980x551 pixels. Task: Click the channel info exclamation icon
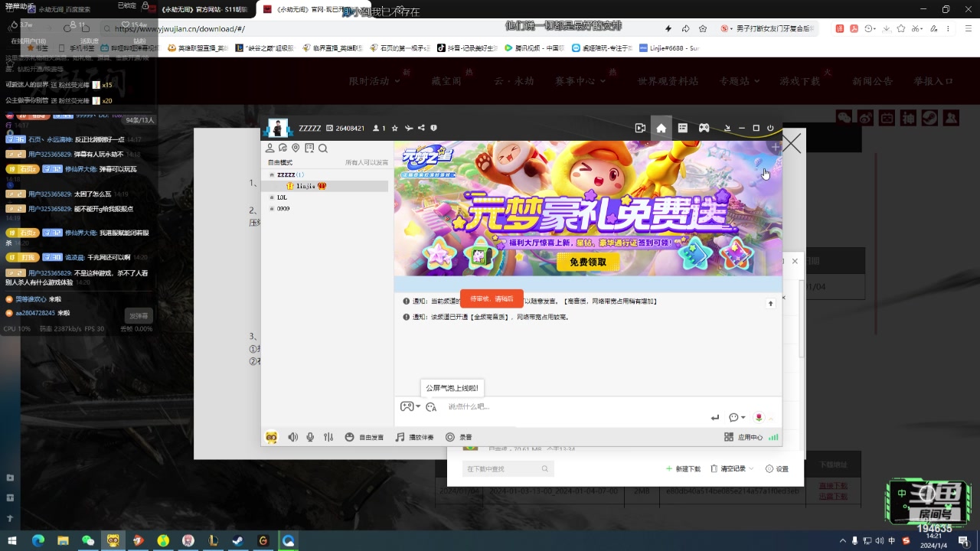click(433, 128)
